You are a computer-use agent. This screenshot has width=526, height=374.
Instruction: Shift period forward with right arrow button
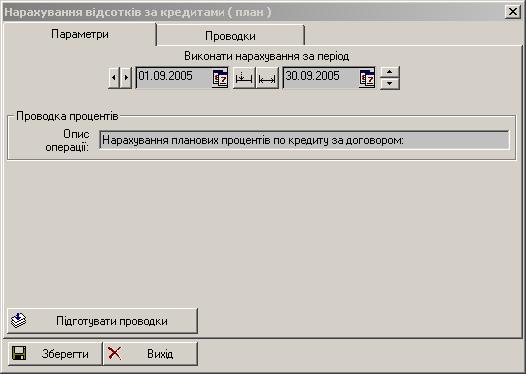tap(126, 77)
